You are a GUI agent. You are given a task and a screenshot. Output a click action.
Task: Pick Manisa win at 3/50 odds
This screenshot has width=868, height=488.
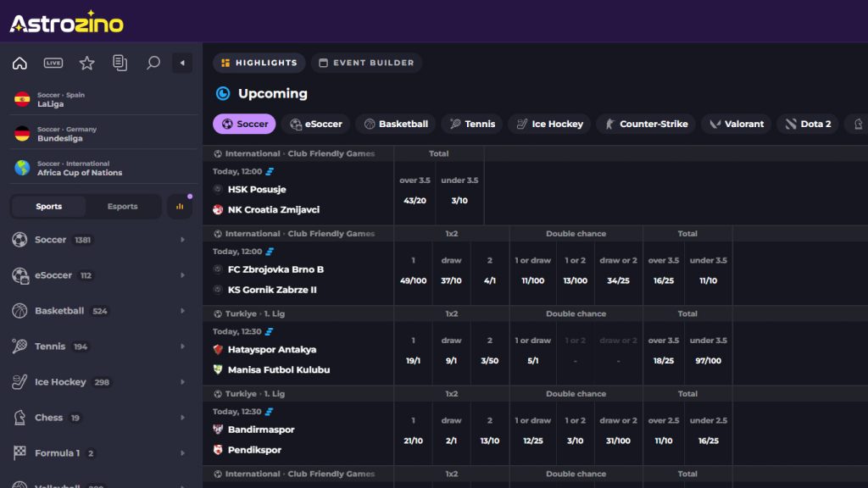489,352
